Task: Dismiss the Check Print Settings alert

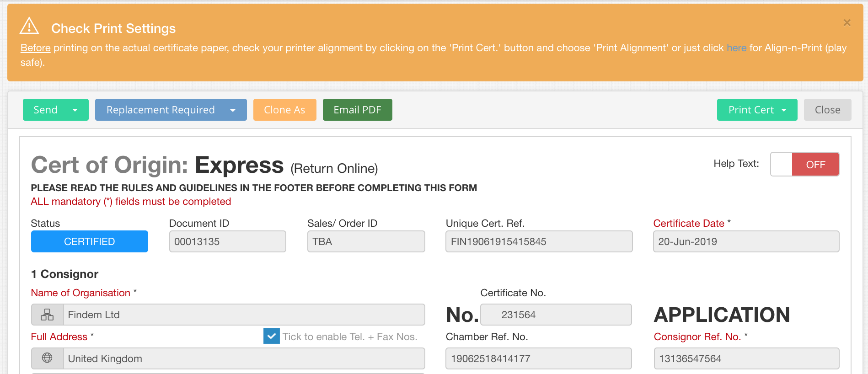Action: (847, 22)
